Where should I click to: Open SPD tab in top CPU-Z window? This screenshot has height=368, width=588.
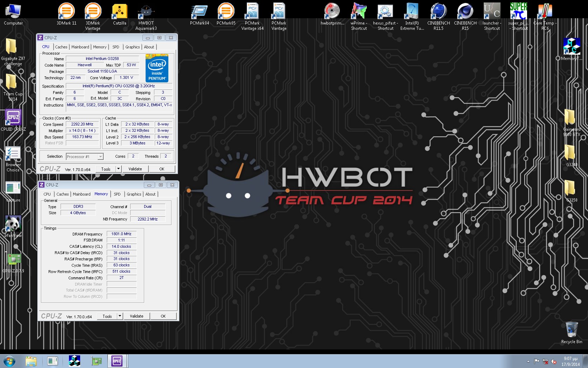tap(116, 47)
